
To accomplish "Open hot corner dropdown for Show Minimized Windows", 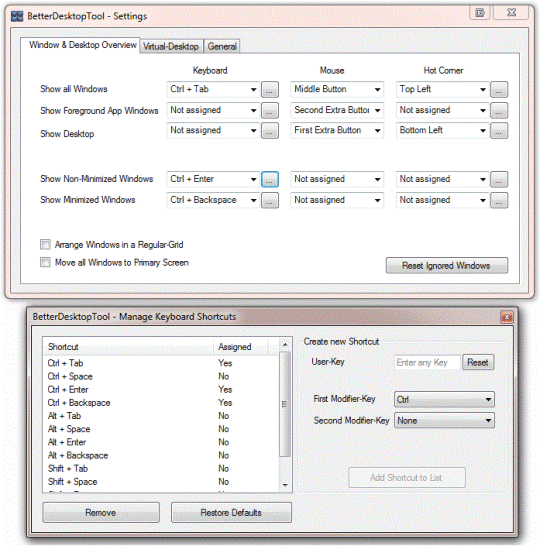I will pyautogui.click(x=443, y=200).
